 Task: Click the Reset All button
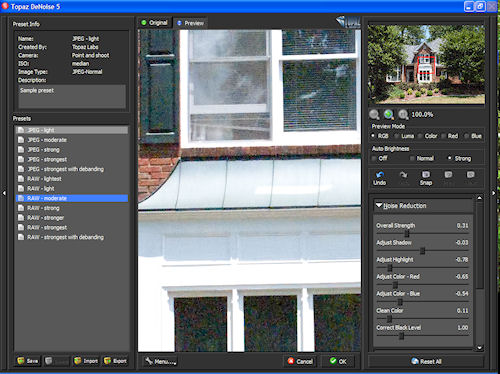tap(426, 361)
